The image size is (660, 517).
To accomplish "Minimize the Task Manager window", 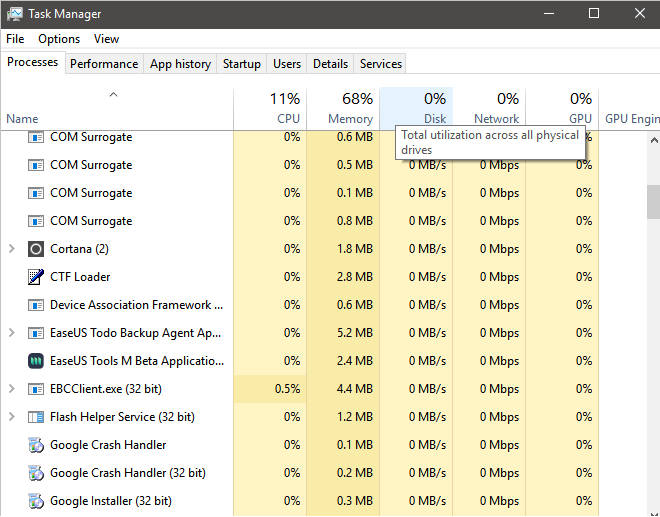I will pyautogui.click(x=549, y=13).
